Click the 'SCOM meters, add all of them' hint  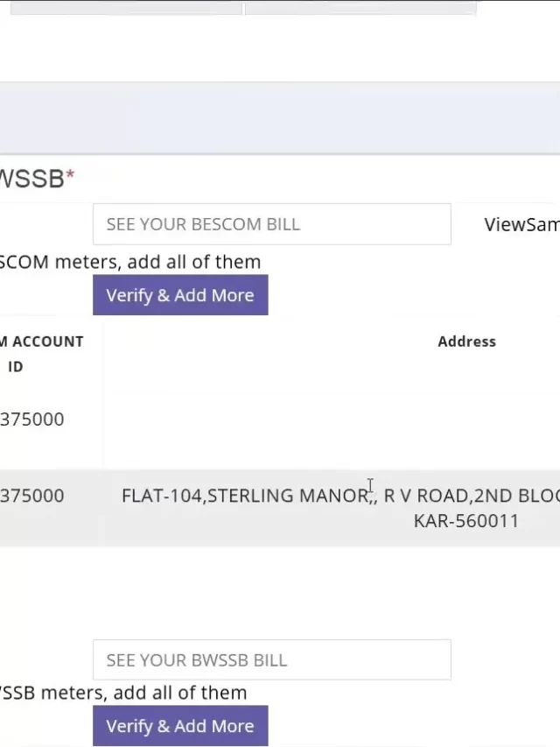(x=130, y=262)
